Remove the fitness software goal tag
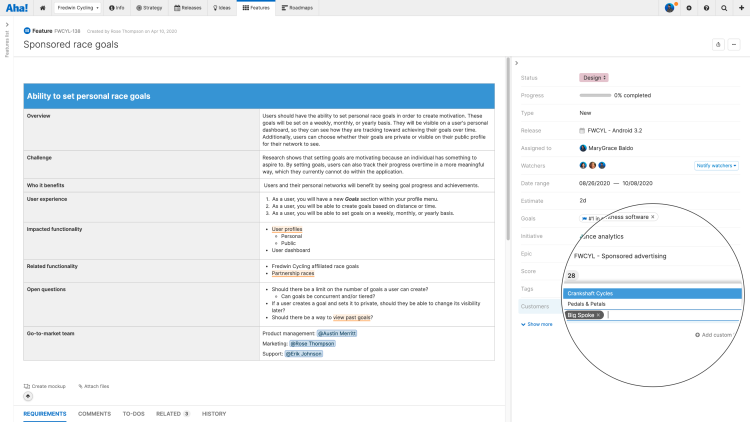Screen dimensions: 750x422 tap(652, 217)
